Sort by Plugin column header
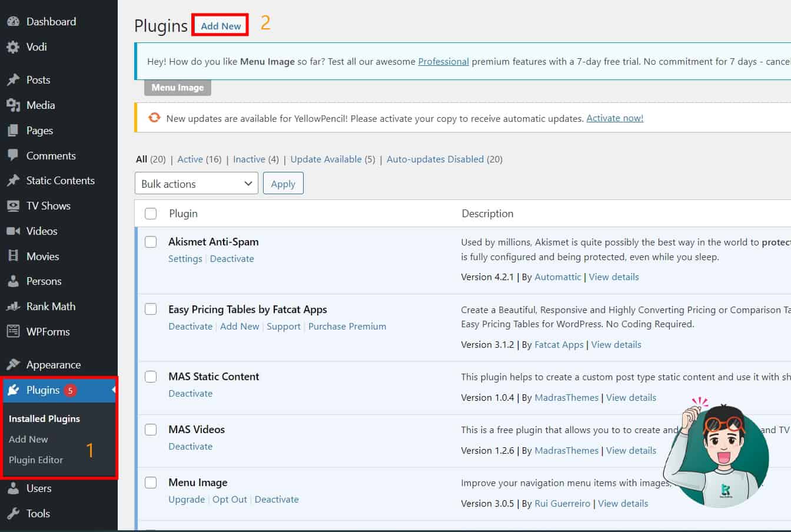791x532 pixels. pyautogui.click(x=183, y=214)
